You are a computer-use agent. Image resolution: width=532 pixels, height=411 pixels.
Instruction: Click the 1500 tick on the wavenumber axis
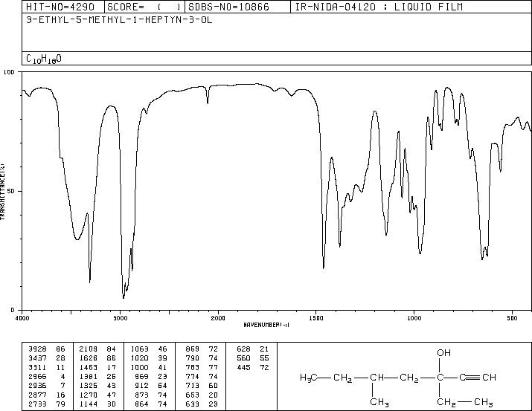pyautogui.click(x=316, y=318)
